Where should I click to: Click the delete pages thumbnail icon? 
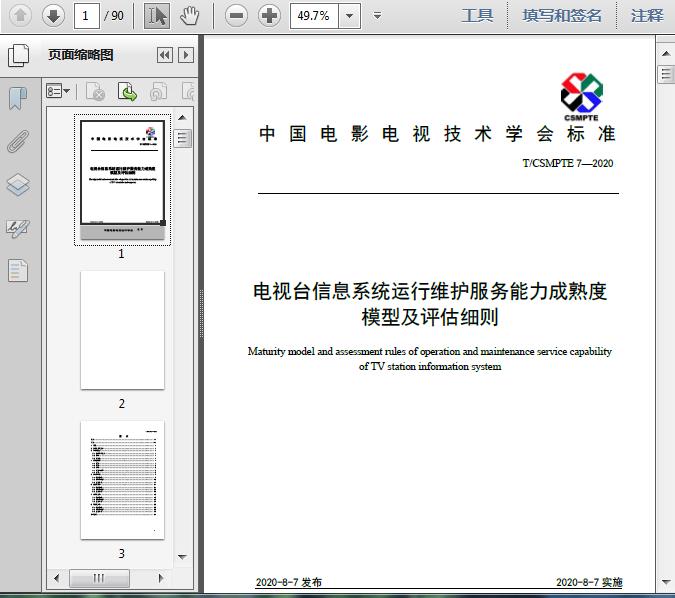pos(96,91)
